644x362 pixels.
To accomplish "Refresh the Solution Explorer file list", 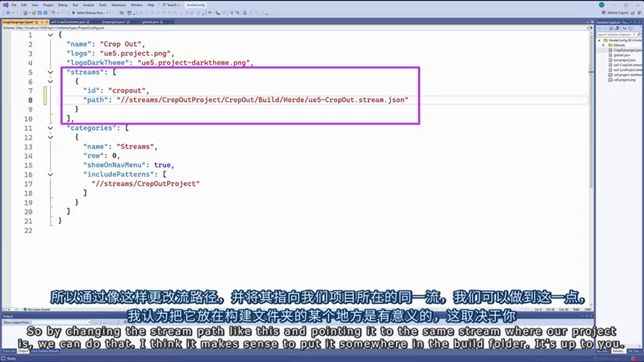I will point(630,28).
